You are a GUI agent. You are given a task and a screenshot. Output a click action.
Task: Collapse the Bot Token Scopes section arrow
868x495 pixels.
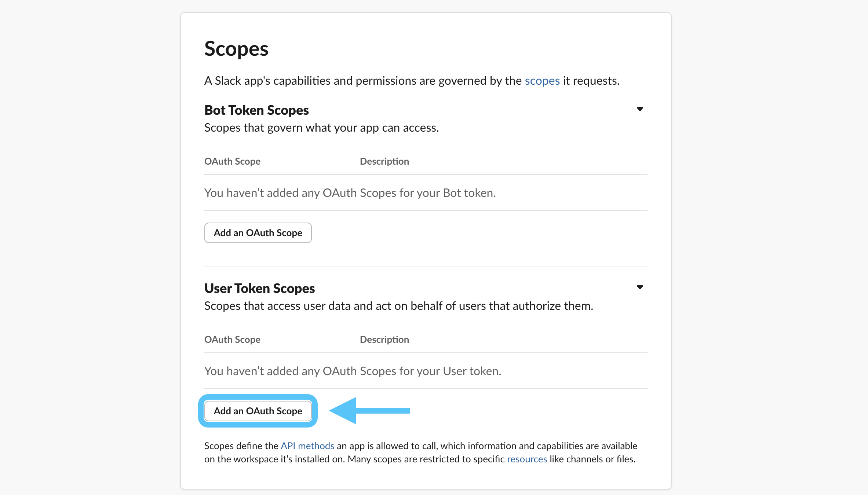640,109
